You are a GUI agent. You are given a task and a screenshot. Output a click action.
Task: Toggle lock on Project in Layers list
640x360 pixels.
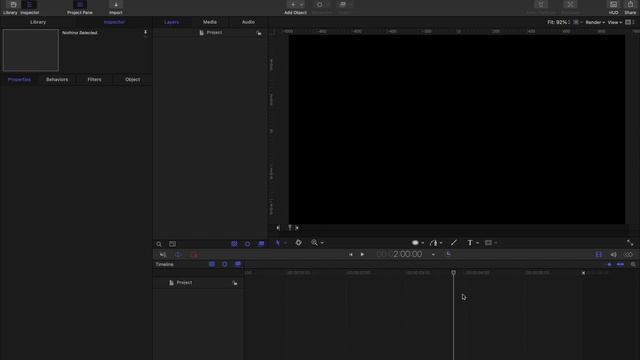[x=259, y=33]
